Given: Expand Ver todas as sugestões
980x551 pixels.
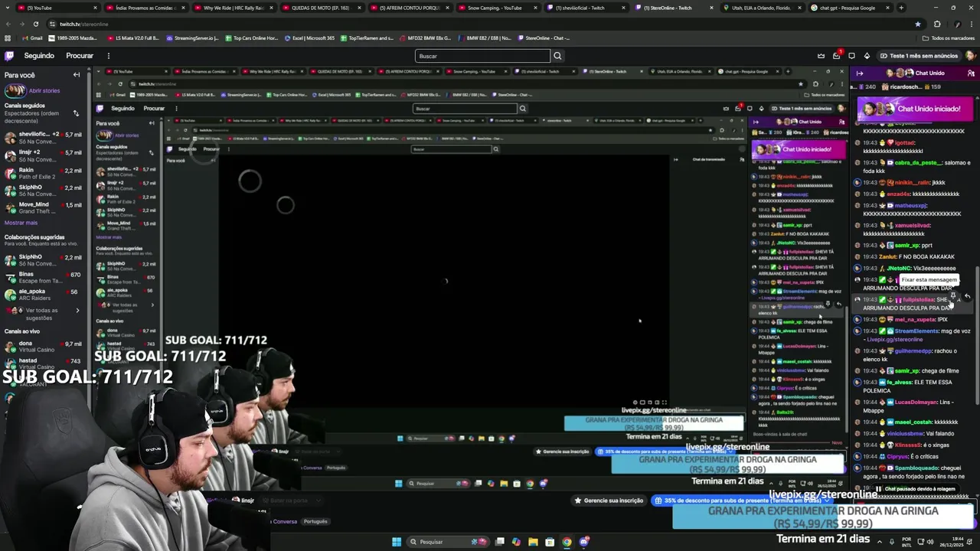Looking at the screenshot, I should pos(44,314).
